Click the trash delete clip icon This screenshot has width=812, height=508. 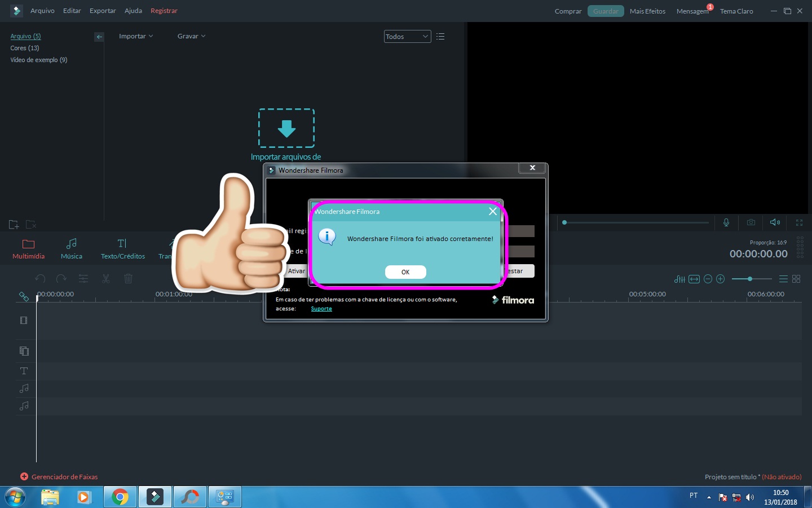(128, 279)
